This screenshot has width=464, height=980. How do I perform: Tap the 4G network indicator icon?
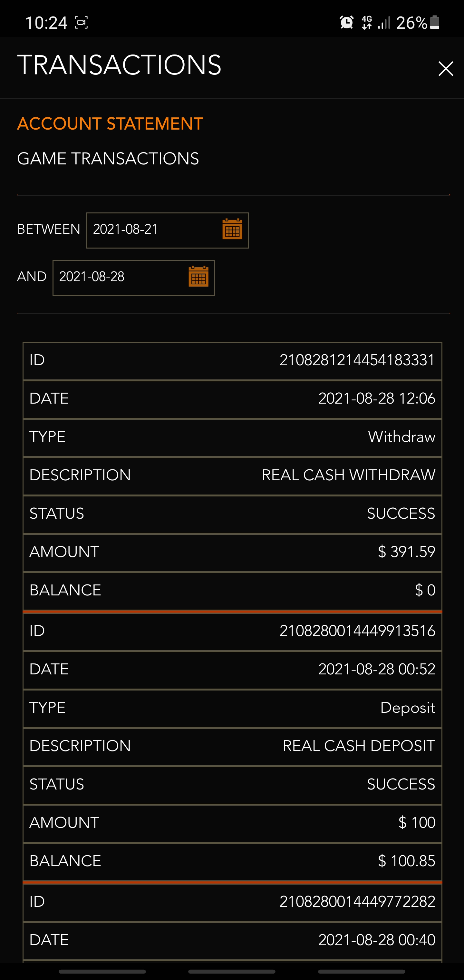tap(367, 23)
